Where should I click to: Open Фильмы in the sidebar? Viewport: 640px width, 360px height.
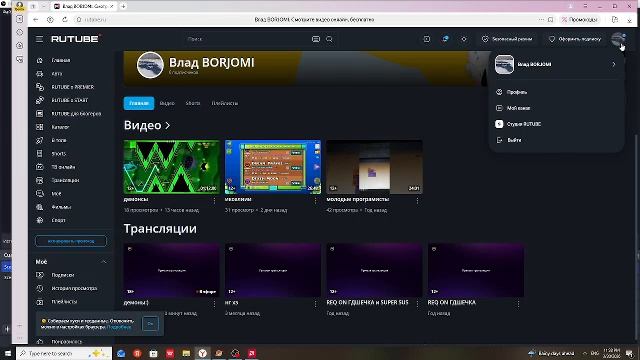tap(61, 207)
